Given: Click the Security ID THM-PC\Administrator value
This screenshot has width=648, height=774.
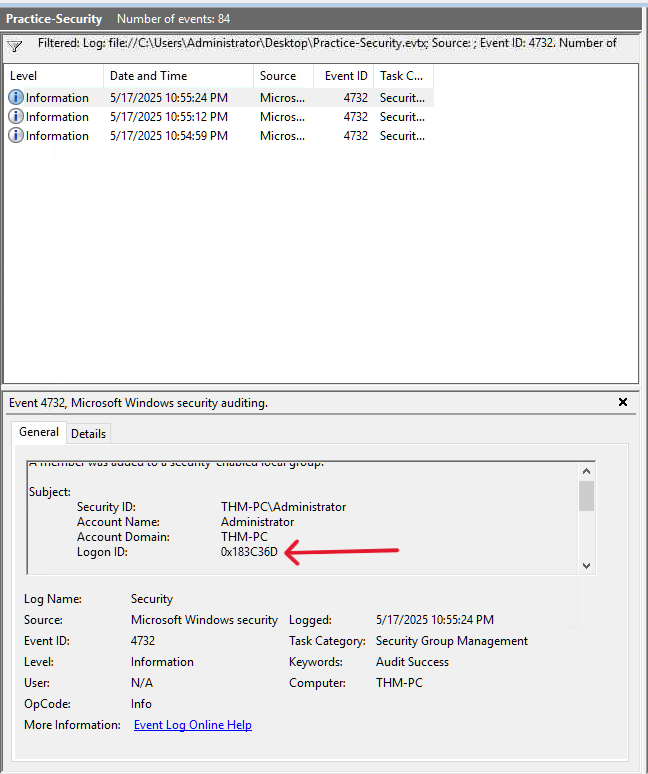Looking at the screenshot, I should (x=283, y=507).
